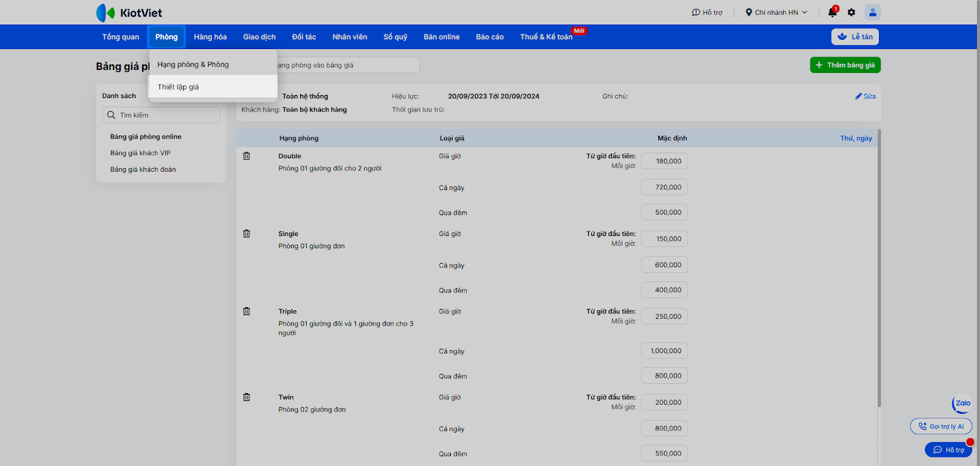Open the Hàng hóa menu
Screen dimensions: 980x466
[210, 37]
